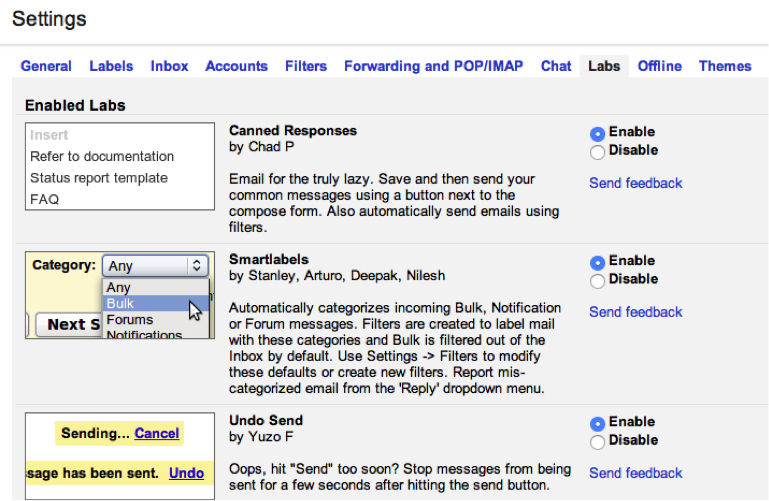Screen dimensions: 769x501
Task: Select Enable for Canned Responses
Action: coord(598,133)
